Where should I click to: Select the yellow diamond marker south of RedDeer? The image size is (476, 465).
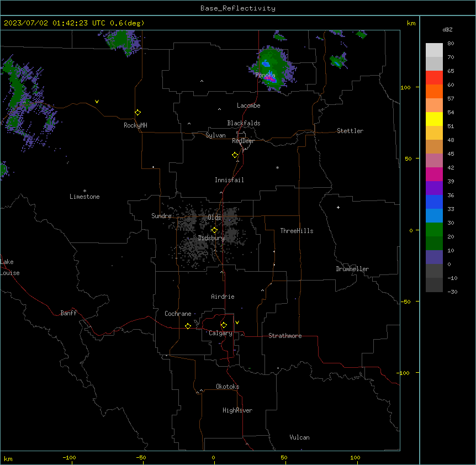(235, 155)
